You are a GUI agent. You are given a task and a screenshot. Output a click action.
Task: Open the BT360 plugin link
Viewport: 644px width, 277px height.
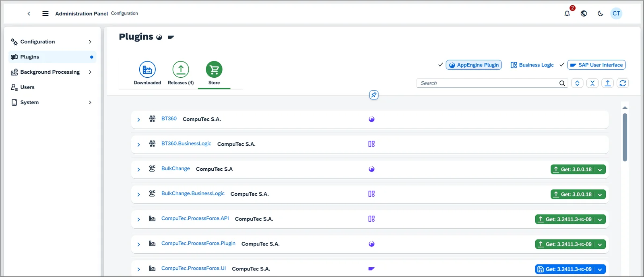[x=169, y=119]
